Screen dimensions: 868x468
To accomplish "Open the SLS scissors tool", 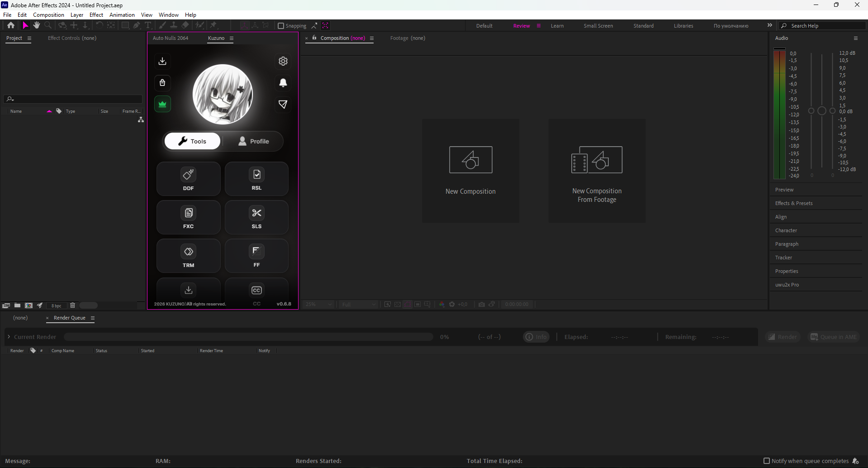I will point(256,218).
